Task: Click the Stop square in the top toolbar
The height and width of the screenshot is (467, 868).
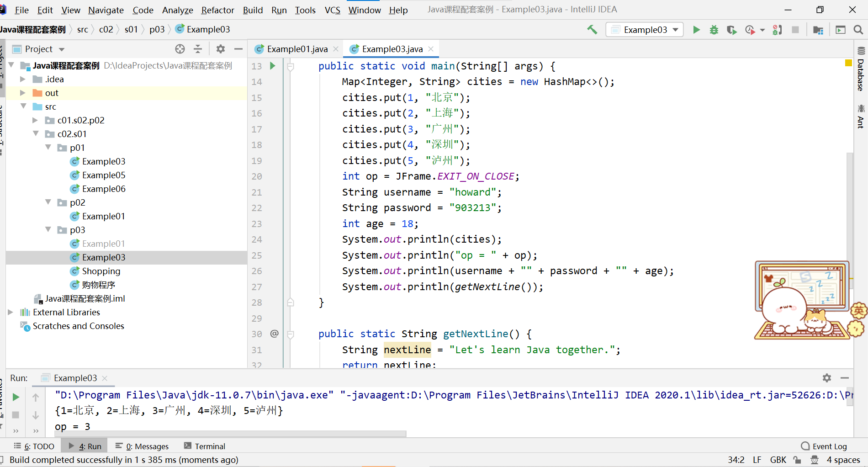Action: click(x=795, y=30)
